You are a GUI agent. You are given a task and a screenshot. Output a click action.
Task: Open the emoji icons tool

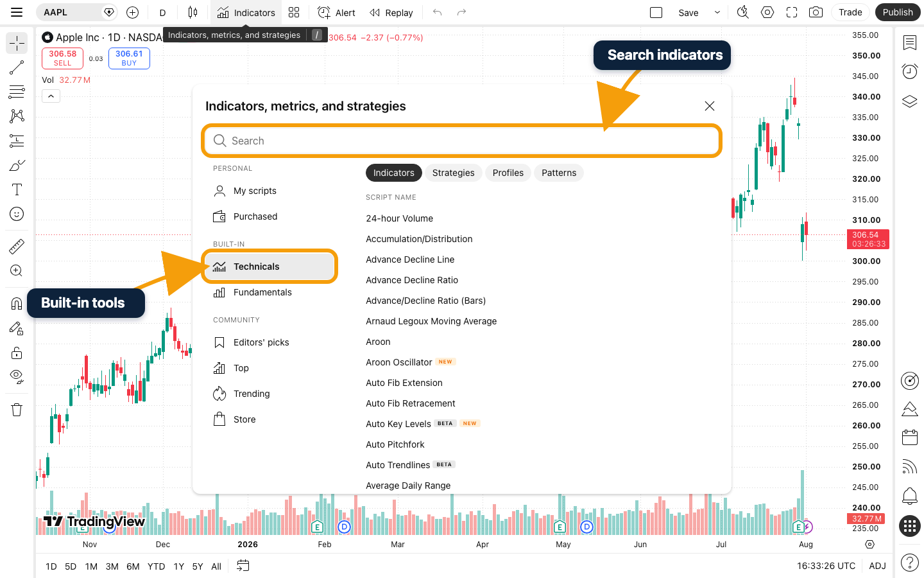click(x=17, y=214)
